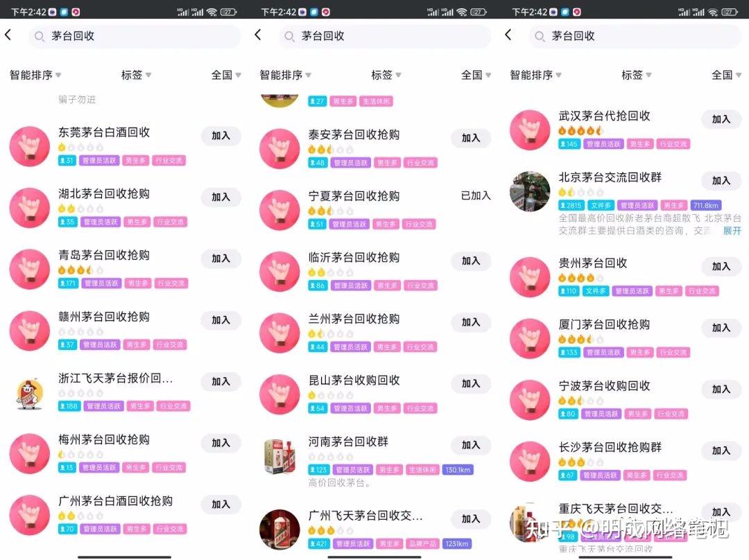749x560 pixels.
Task: Tap search magnifier icon in right screen
Action: pyautogui.click(x=540, y=36)
